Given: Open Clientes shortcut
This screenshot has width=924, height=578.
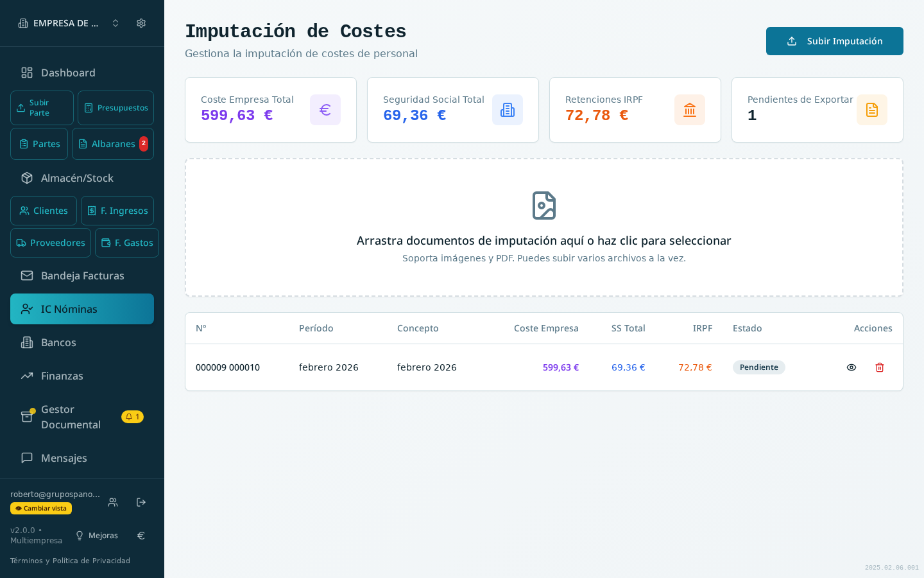Looking at the screenshot, I should (44, 211).
